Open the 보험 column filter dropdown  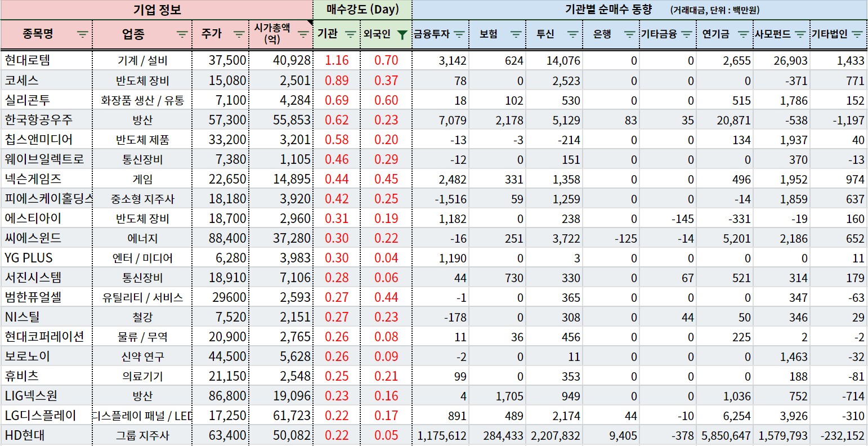(x=516, y=34)
